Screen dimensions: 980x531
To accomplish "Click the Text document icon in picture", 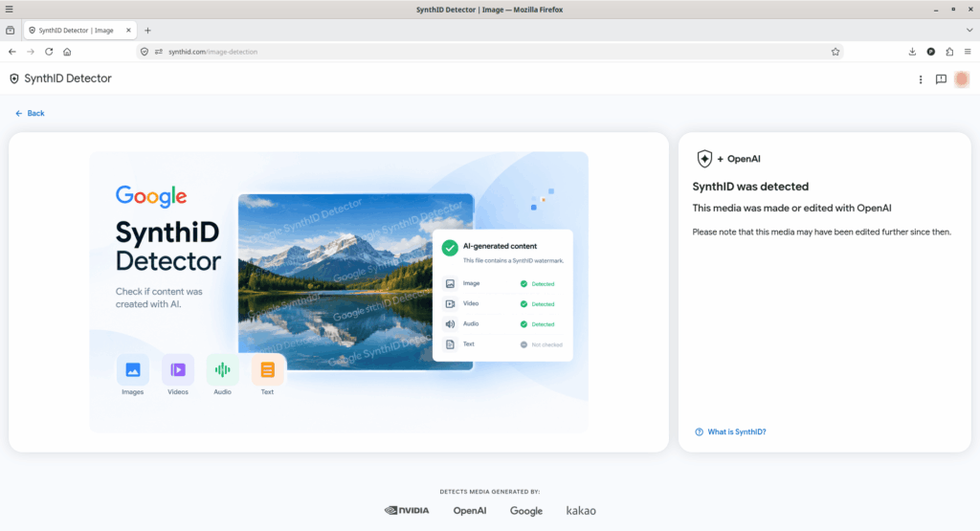I will tap(268, 370).
